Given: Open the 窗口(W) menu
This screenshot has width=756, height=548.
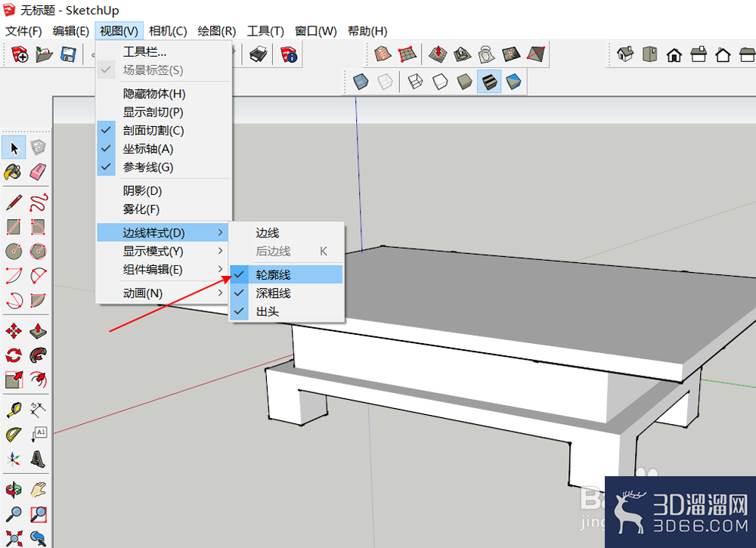Looking at the screenshot, I should point(316,31).
